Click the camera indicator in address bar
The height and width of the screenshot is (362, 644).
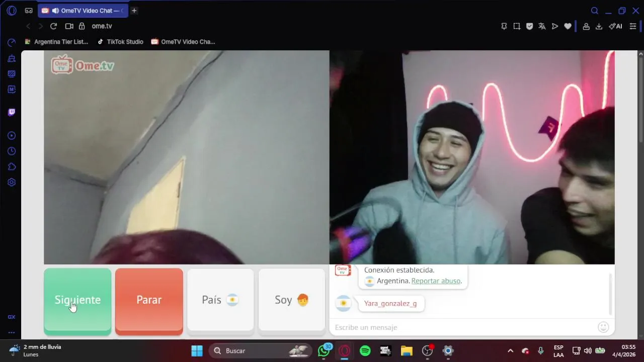[69, 26]
